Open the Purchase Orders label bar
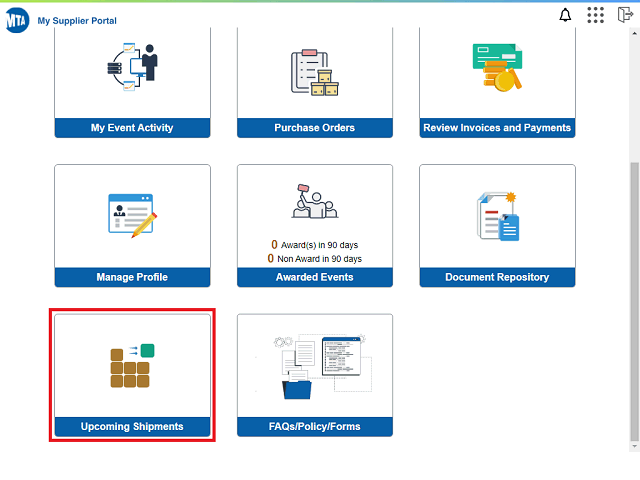The height and width of the screenshot is (480, 640). (315, 128)
